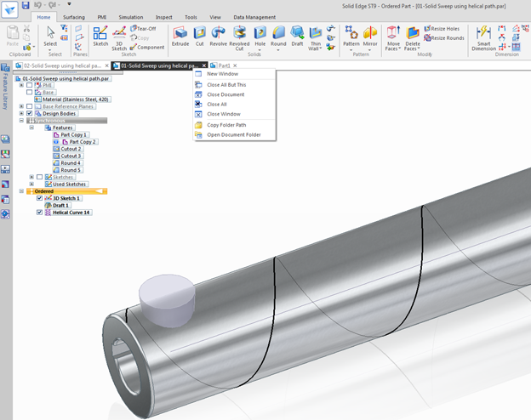Select the Cut tool
The height and width of the screenshot is (420, 531).
click(199, 37)
